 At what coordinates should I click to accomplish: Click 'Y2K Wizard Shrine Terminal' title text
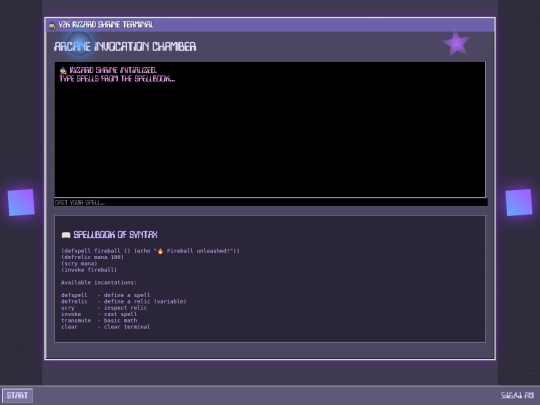(x=105, y=25)
